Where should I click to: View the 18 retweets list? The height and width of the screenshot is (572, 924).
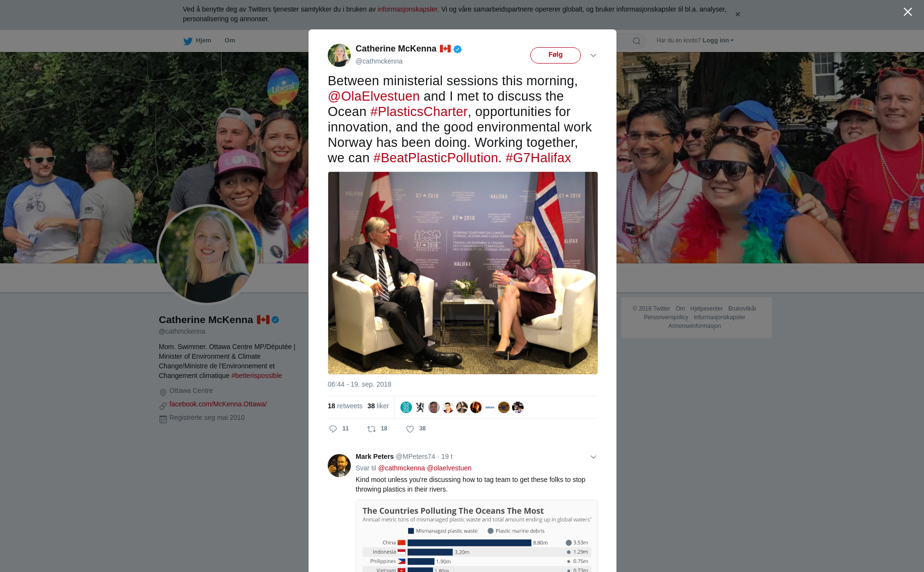[x=345, y=406]
